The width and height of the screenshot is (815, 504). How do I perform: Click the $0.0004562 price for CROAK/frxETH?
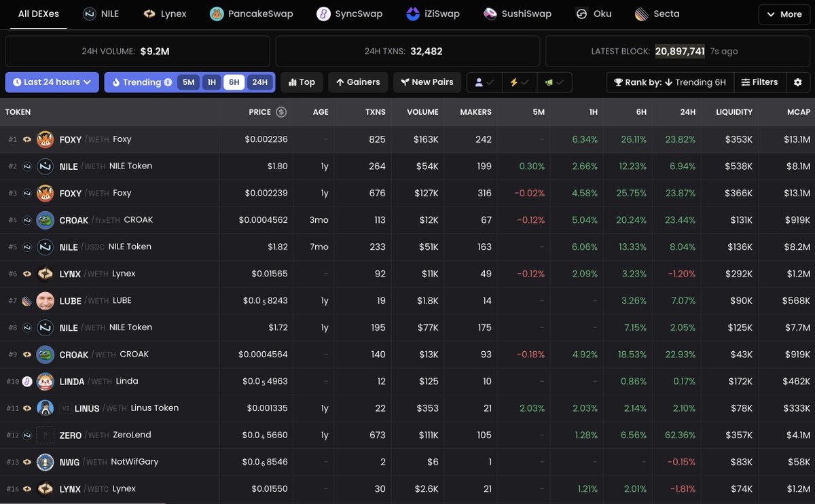click(x=263, y=220)
